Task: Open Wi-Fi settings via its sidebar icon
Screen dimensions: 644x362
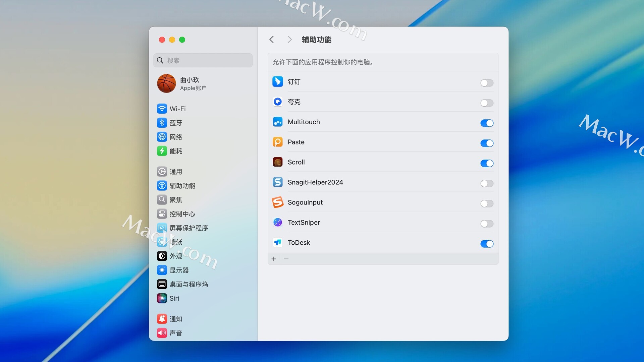Action: (x=162, y=109)
